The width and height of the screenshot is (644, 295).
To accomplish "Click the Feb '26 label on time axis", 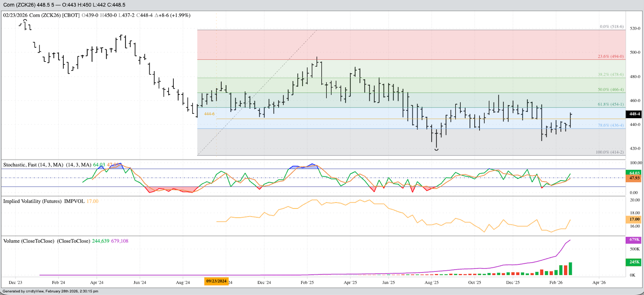I will [556, 282].
